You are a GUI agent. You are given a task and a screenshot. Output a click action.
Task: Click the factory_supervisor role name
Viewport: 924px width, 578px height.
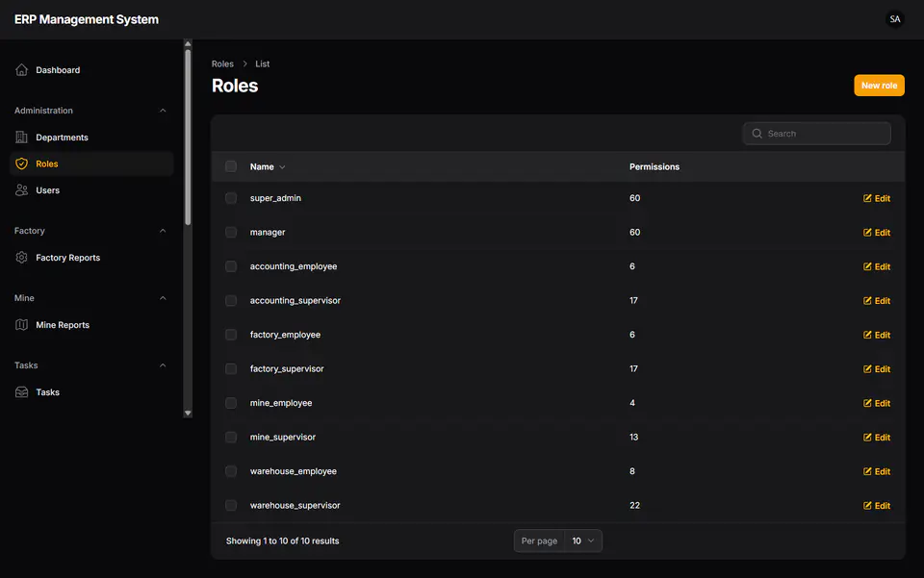[287, 369]
